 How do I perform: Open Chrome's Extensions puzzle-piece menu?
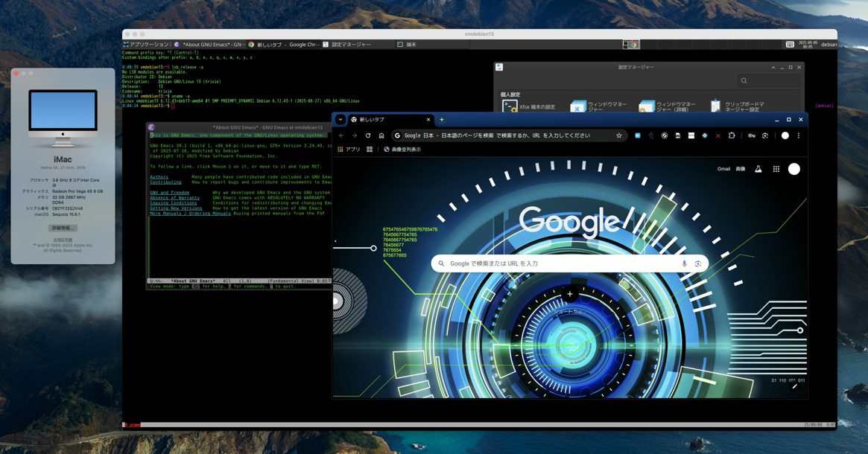click(732, 135)
